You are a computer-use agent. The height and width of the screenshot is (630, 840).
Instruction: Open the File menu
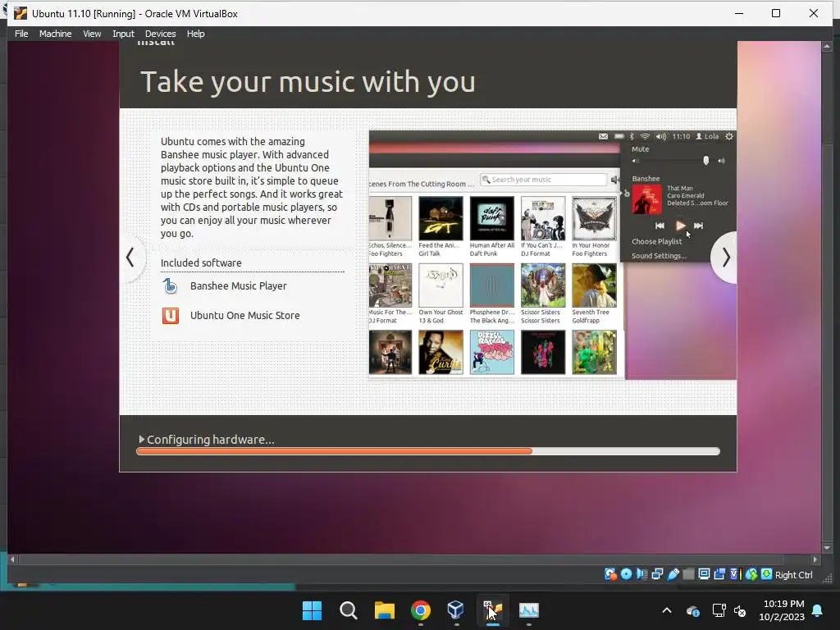[21, 34]
